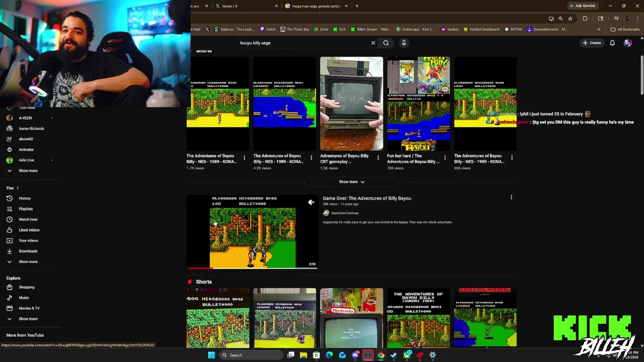Open a new browser tab

[x=357, y=6]
